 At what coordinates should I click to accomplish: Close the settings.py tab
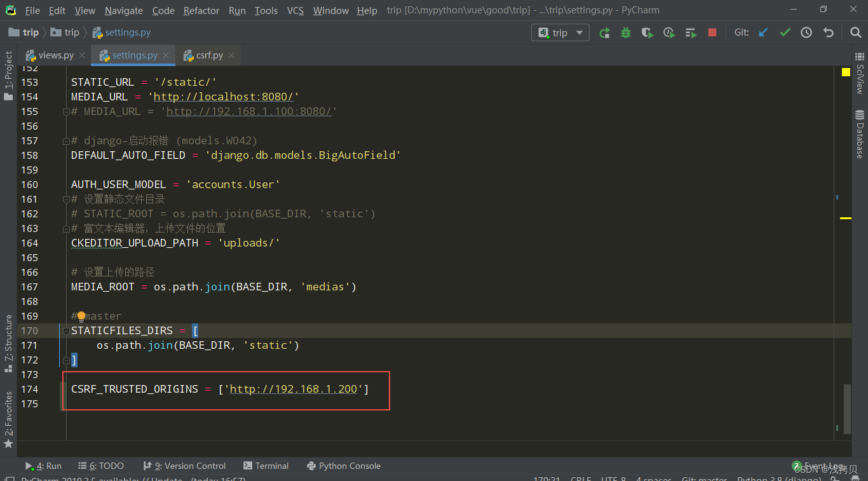pos(166,55)
